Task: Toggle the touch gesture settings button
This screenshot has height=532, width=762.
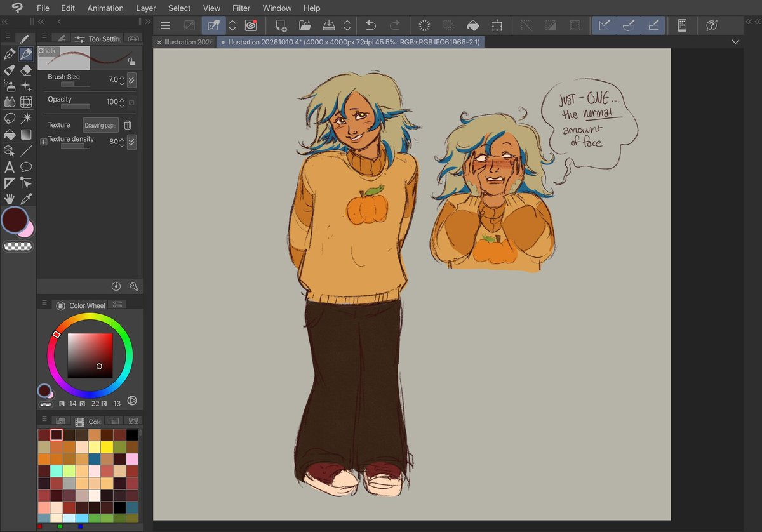Action: click(x=214, y=25)
